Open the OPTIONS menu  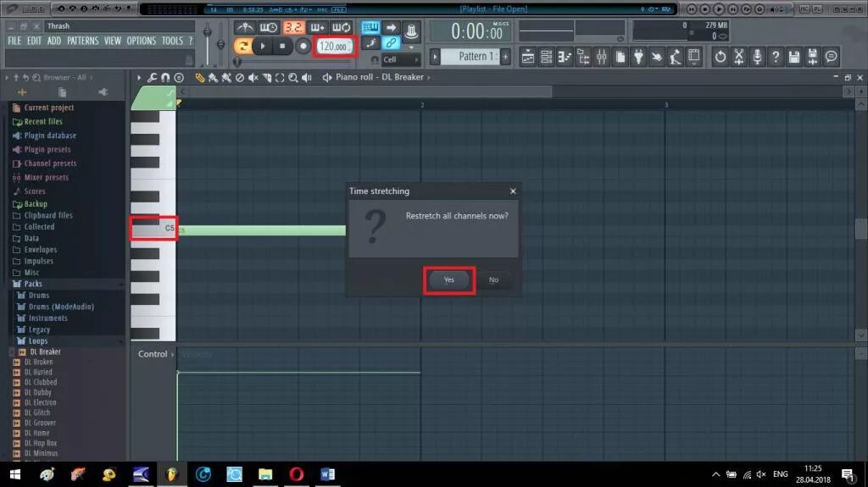click(142, 41)
